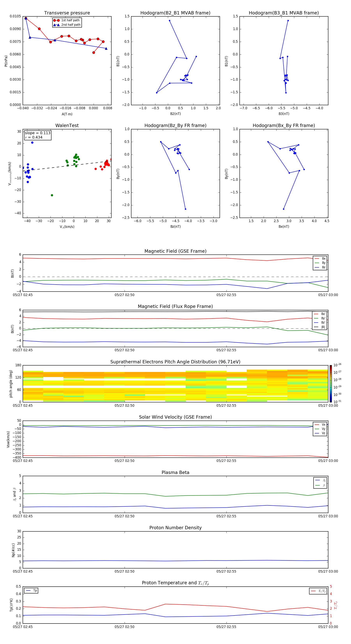351x644 pixels.
Task: Click the "Bz(nT)" x-axis label
Action: pos(175,227)
